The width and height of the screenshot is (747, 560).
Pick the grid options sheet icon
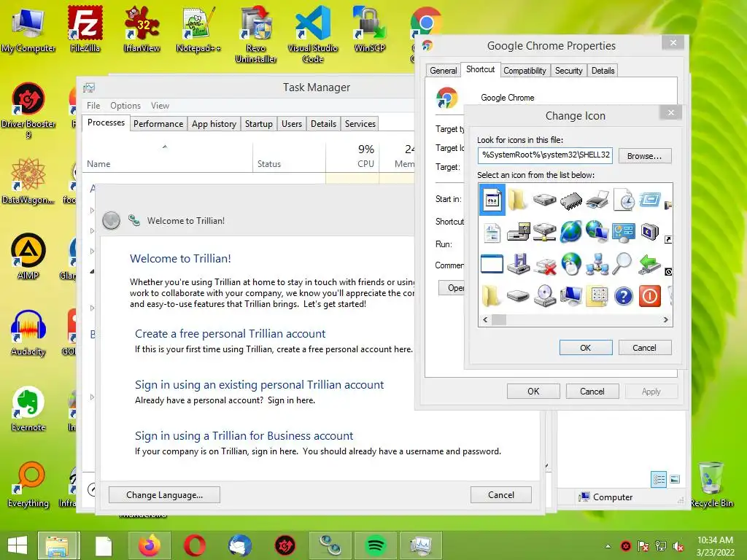click(597, 296)
